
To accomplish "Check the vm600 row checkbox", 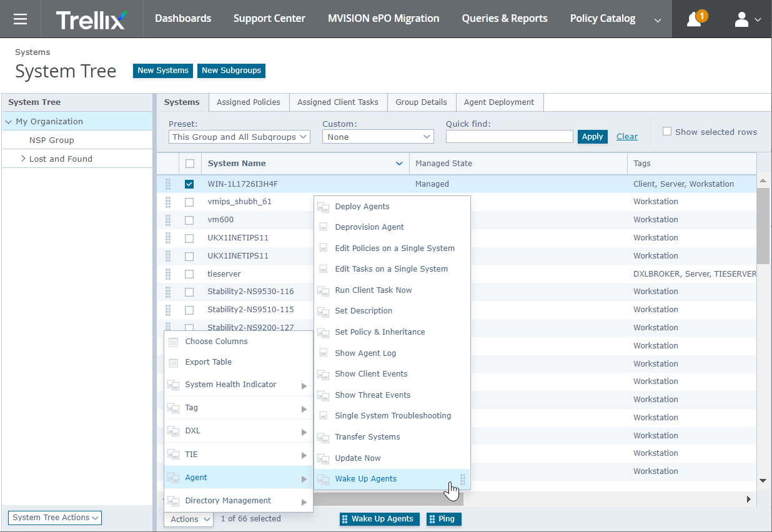I will tap(189, 220).
